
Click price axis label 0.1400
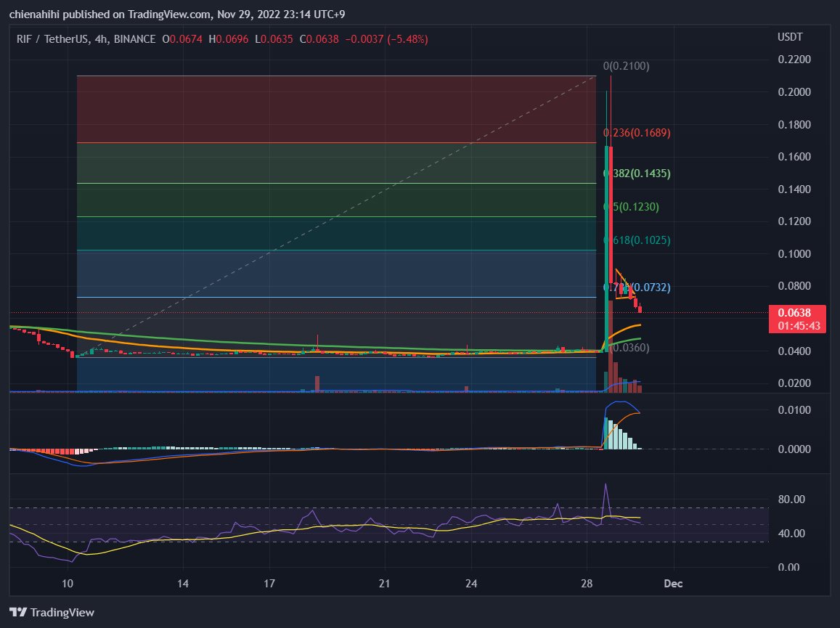pyautogui.click(x=794, y=189)
